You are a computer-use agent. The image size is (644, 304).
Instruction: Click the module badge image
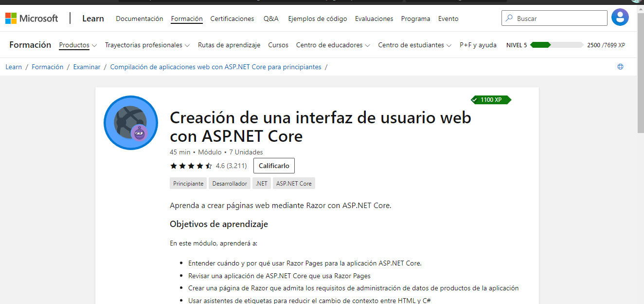(x=131, y=123)
